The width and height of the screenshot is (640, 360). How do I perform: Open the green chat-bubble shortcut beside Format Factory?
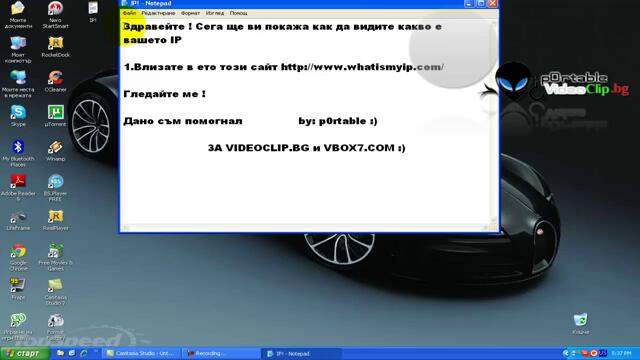(18, 327)
